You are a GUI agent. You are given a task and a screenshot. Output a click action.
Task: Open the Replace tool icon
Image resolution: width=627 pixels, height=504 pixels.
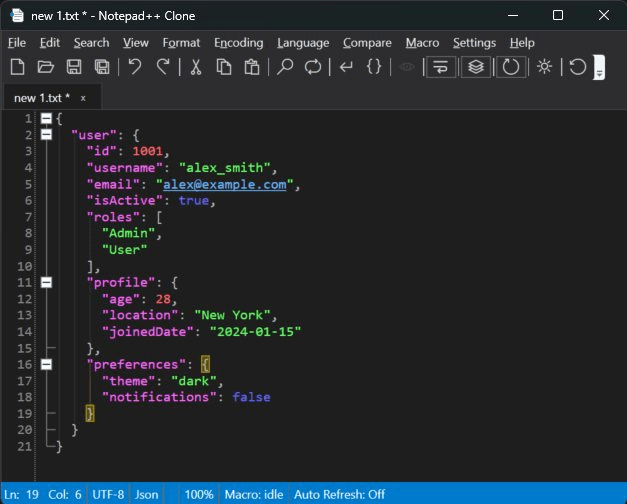point(313,67)
